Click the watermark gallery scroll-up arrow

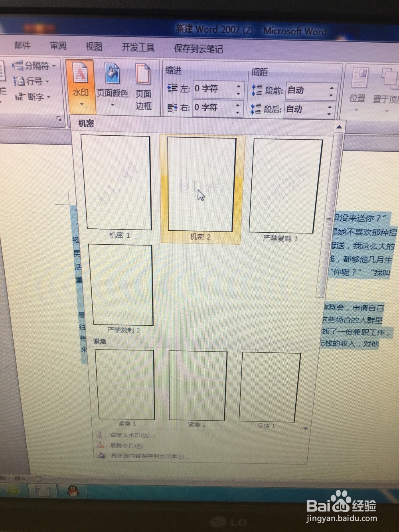coord(339,127)
